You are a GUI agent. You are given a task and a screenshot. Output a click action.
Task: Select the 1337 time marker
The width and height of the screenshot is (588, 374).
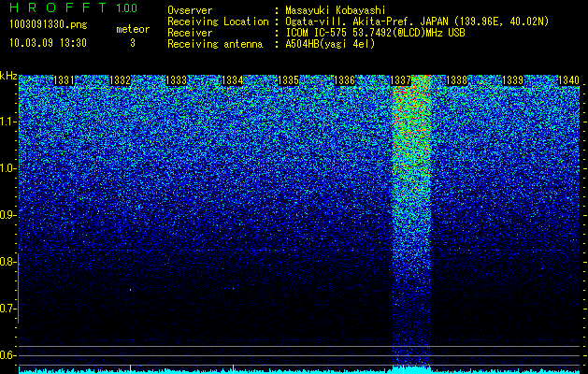(400, 80)
